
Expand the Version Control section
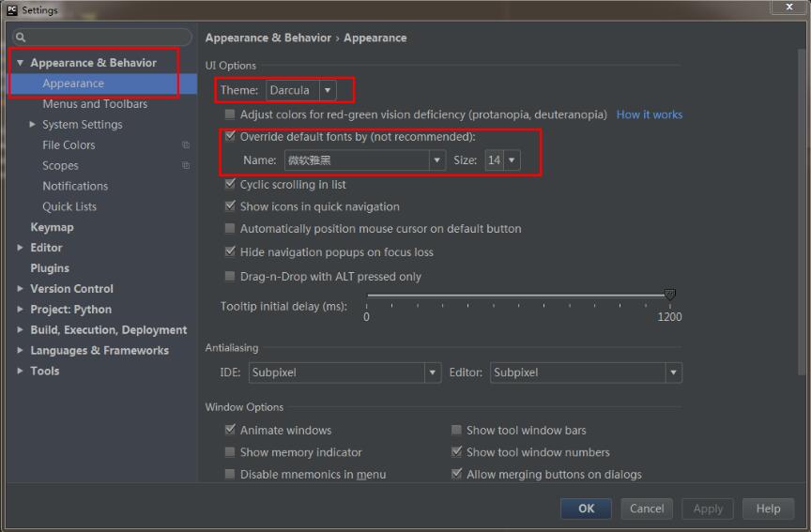pos(21,289)
